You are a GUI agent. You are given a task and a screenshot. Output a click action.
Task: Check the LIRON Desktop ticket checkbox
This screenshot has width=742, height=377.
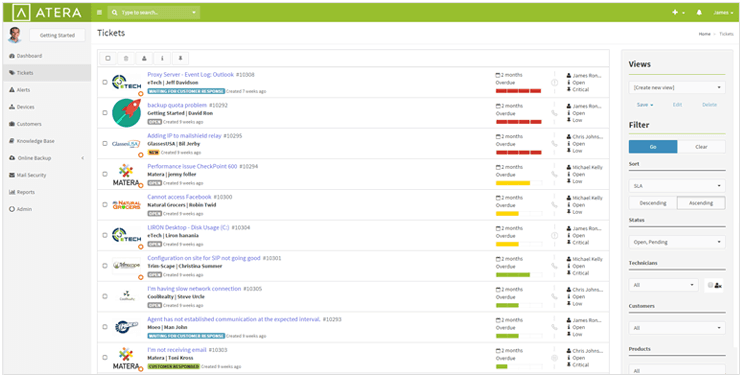(x=105, y=236)
